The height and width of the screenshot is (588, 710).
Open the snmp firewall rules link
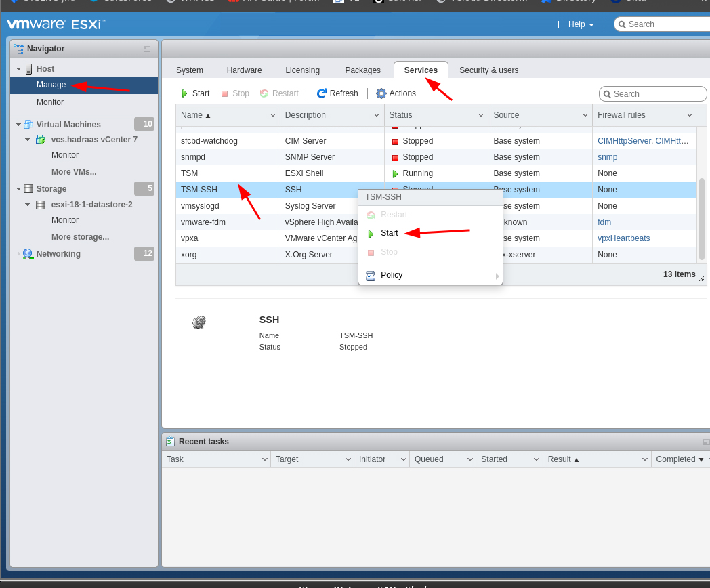click(x=607, y=156)
